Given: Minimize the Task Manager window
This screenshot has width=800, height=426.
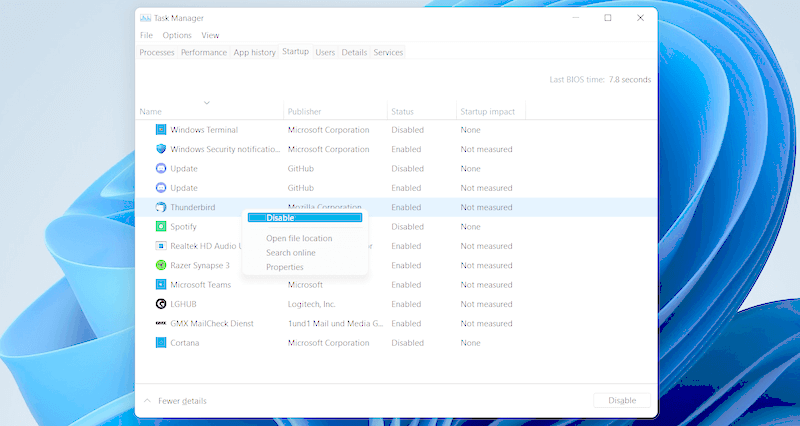Looking at the screenshot, I should [576, 18].
